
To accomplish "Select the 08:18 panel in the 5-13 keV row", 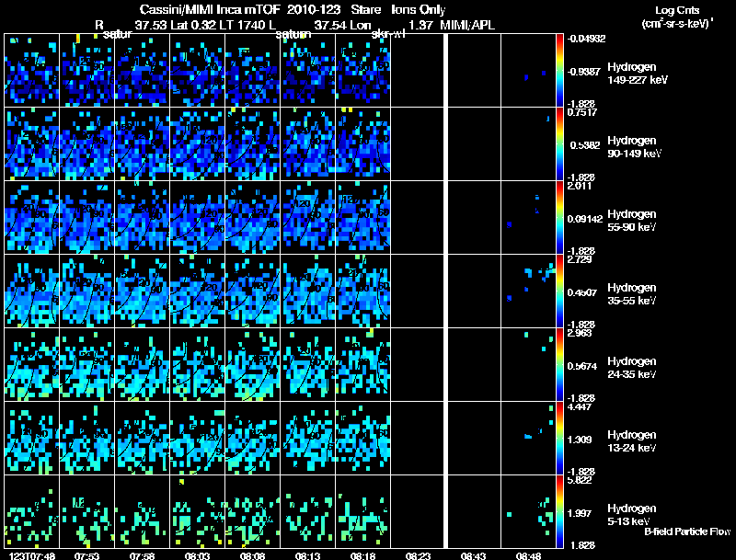I will 362,511.
